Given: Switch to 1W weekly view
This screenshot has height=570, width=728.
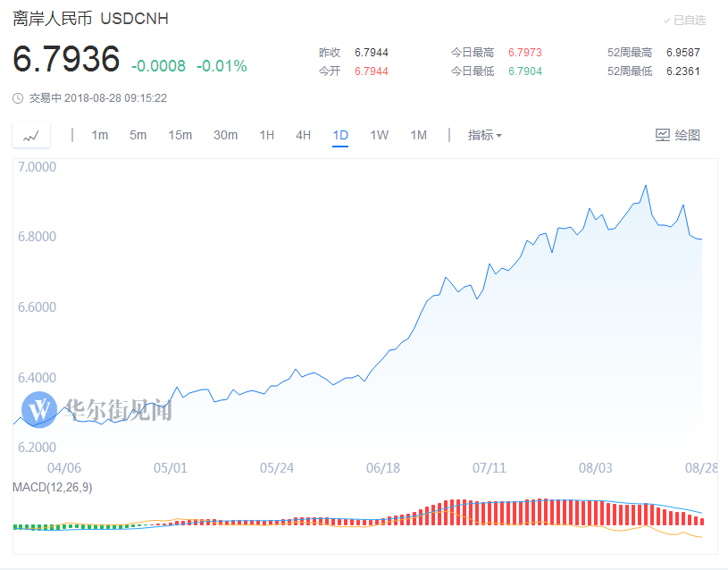Looking at the screenshot, I should click(379, 135).
